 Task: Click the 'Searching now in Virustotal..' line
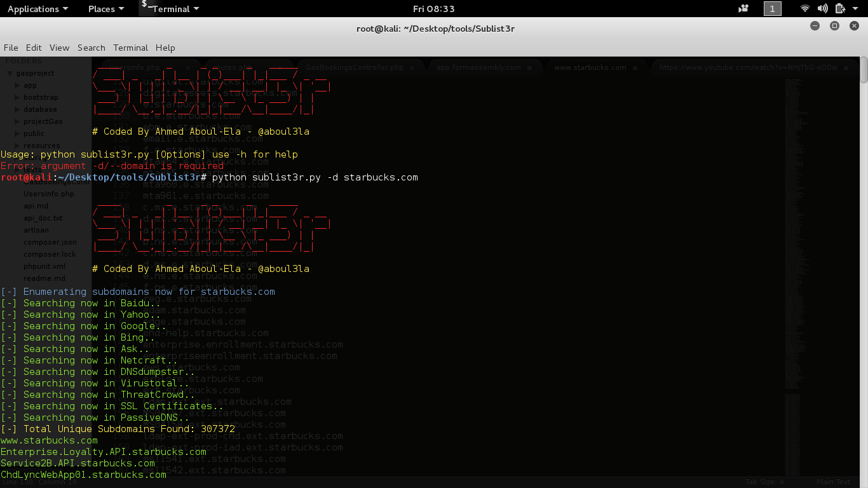click(x=95, y=383)
